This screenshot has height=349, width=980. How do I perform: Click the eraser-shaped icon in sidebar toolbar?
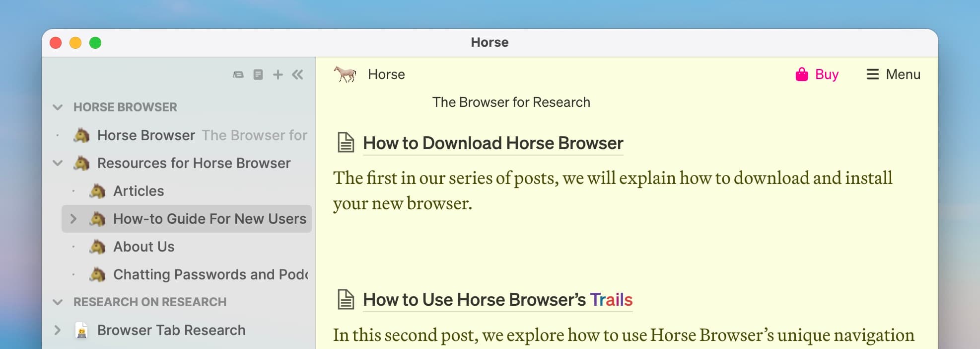pos(238,75)
